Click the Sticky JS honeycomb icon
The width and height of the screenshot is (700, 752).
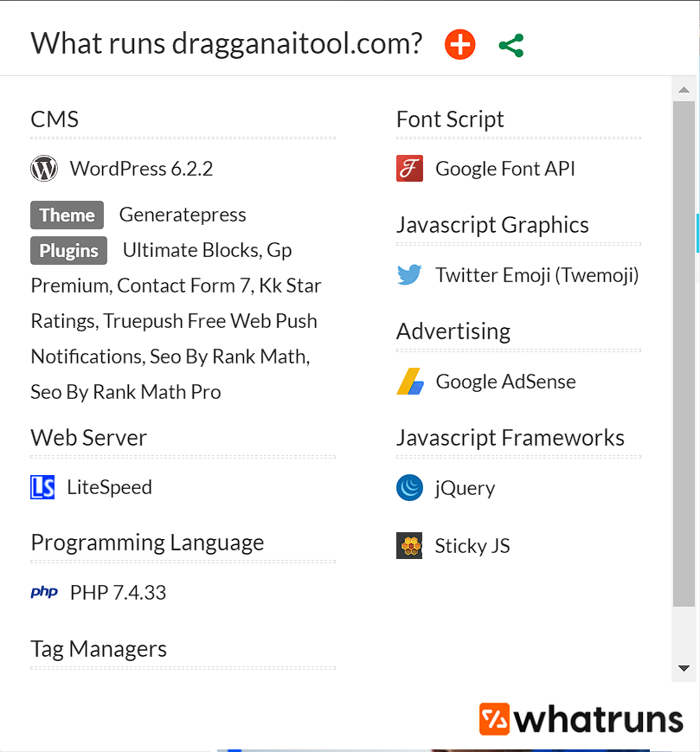tap(409, 546)
